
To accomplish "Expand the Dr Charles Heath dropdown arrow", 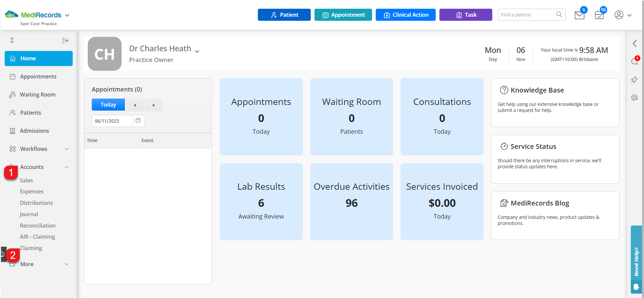I will (x=197, y=51).
